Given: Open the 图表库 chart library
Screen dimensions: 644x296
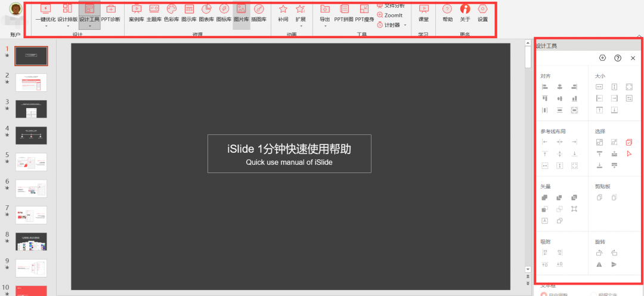Looking at the screenshot, I should pos(206,13).
